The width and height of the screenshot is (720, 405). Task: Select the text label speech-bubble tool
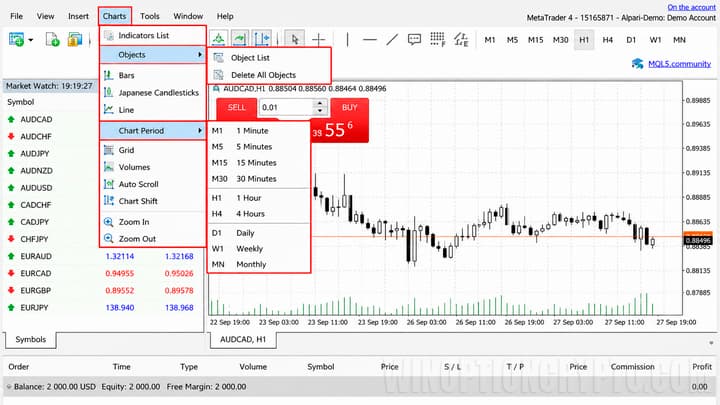[414, 39]
